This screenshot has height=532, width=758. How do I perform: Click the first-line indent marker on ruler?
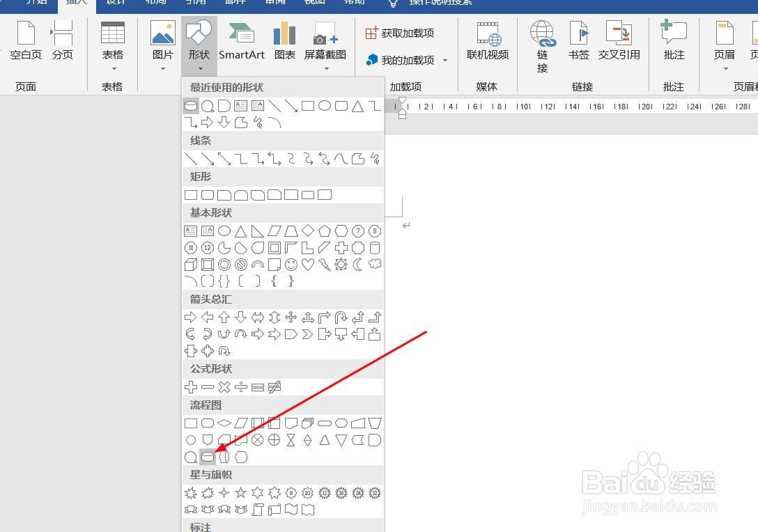tap(402, 100)
